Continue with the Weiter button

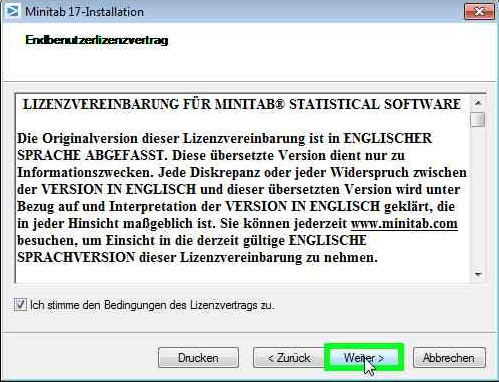[364, 358]
